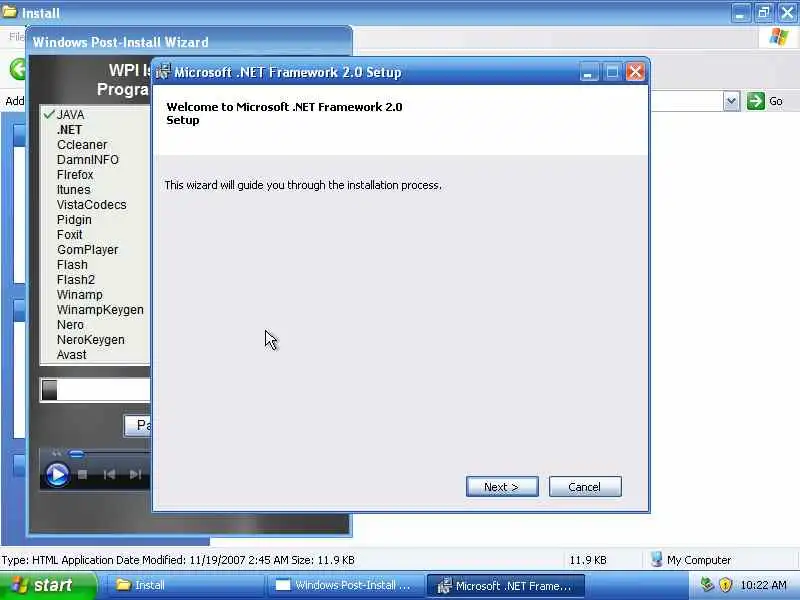Viewport: 800px width, 600px height.
Task: Click the safely remove hardware tray icon
Action: click(x=707, y=585)
